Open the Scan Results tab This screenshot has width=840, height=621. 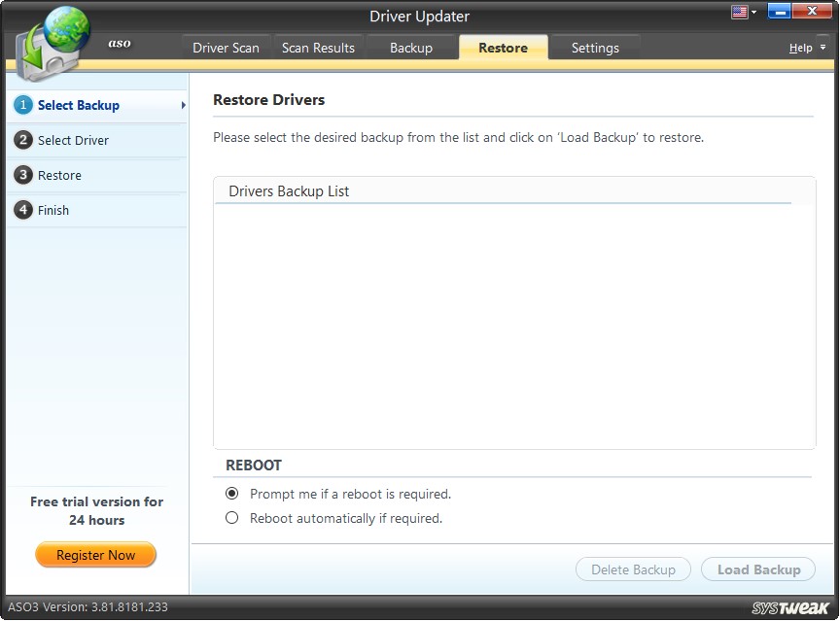(318, 46)
